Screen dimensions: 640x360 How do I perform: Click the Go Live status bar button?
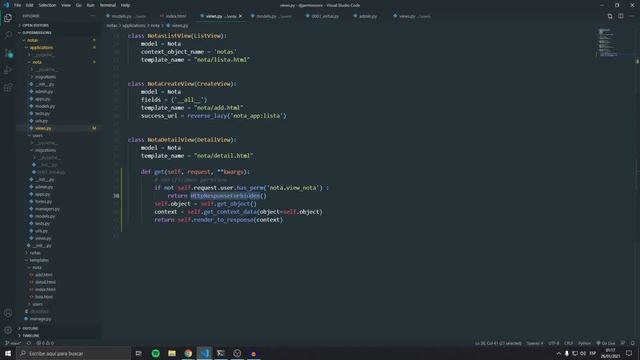(605, 343)
